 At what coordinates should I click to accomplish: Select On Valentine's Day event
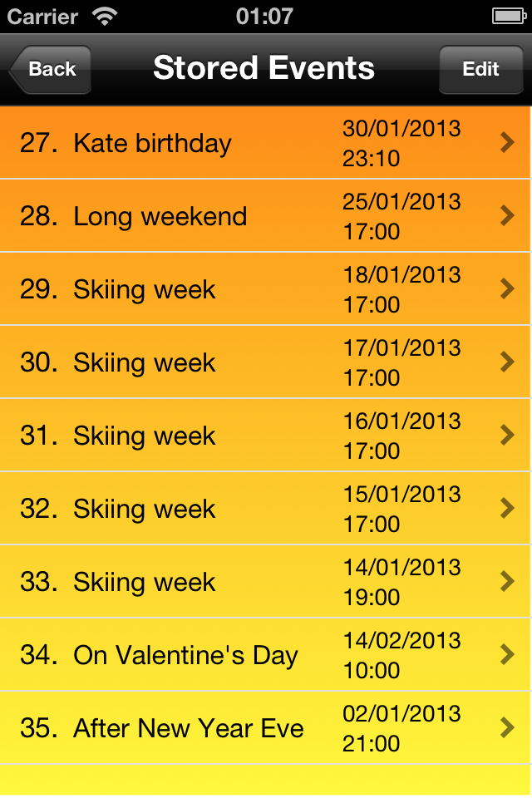coord(265,654)
